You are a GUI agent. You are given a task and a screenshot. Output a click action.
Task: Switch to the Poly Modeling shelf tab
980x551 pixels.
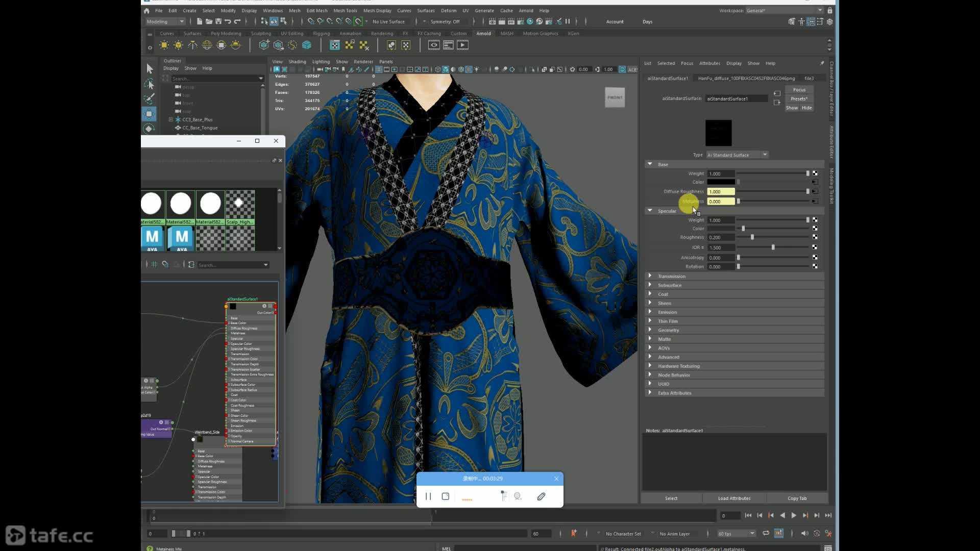226,34
